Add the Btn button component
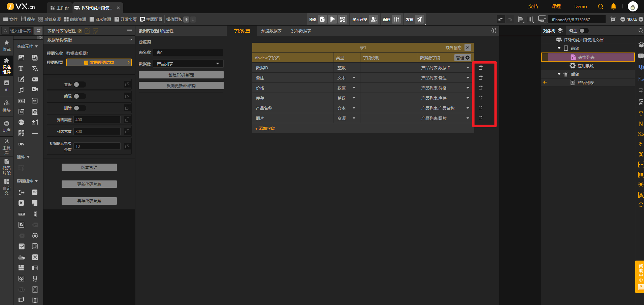The image size is (644, 305). [x=35, y=79]
